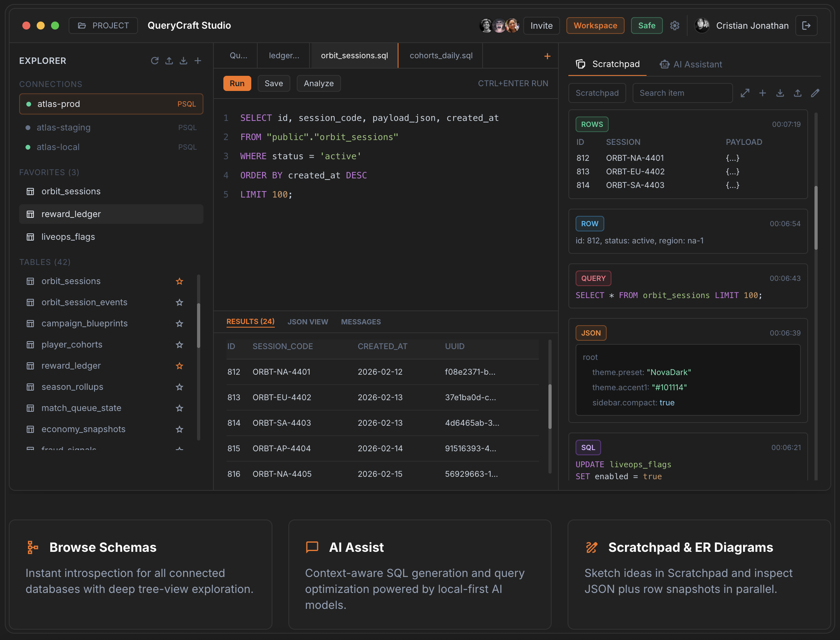Open the Workspace selector
The image size is (840, 640).
click(x=595, y=26)
